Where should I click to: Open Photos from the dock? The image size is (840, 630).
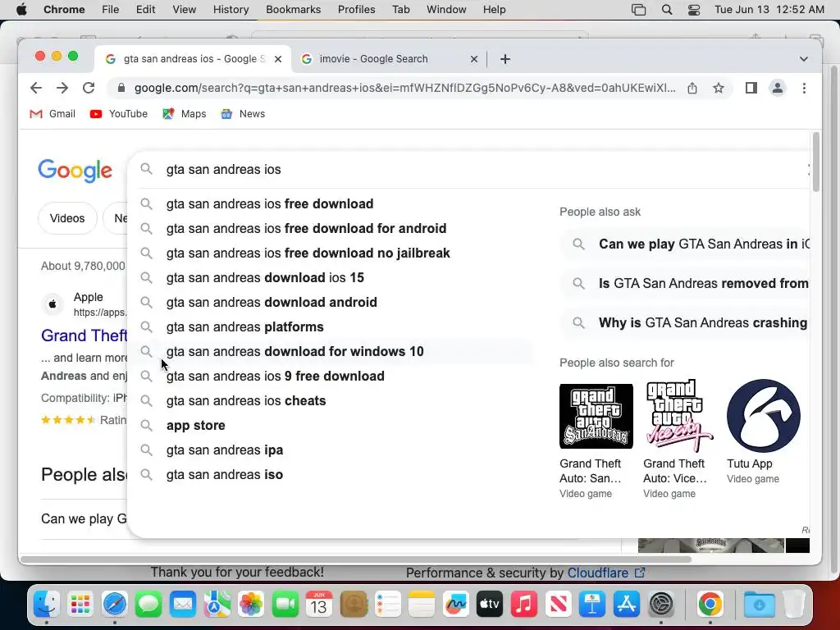tap(251, 605)
